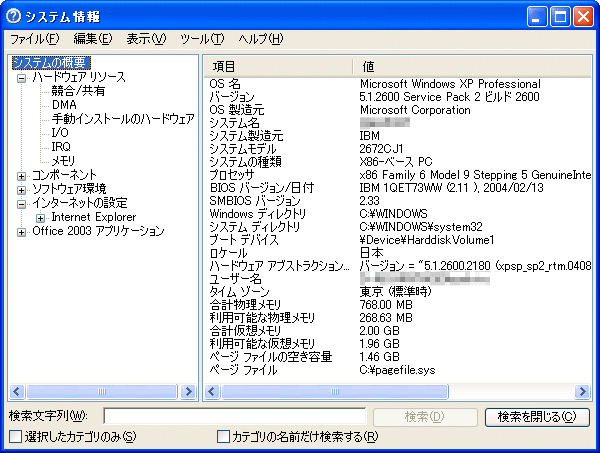The height and width of the screenshot is (453, 600).
Task: Click details pane left scroll arrow
Action: coord(212,392)
